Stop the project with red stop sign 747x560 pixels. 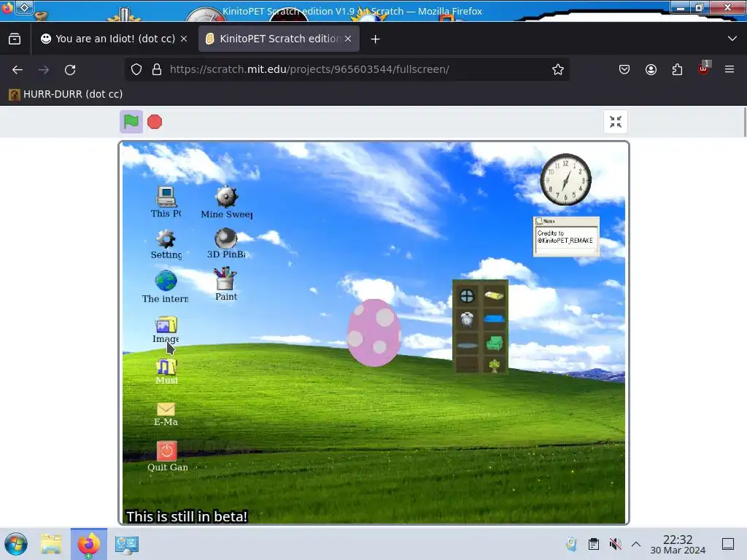[x=155, y=122]
